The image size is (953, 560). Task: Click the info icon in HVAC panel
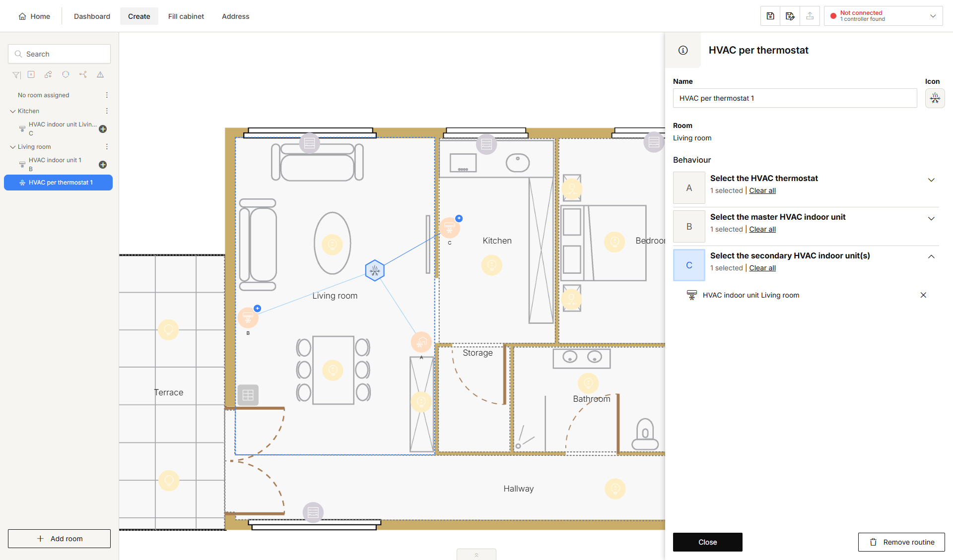683,50
